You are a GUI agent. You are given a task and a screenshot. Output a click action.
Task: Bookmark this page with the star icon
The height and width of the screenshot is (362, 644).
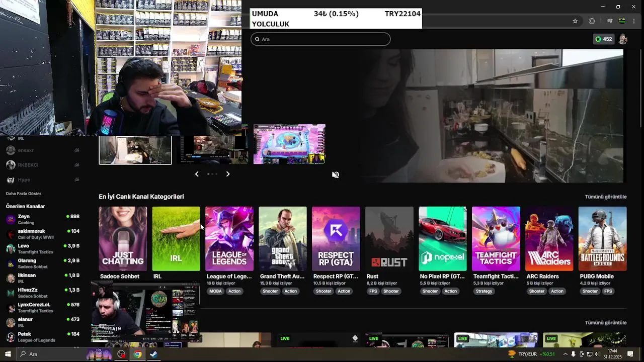click(x=575, y=21)
